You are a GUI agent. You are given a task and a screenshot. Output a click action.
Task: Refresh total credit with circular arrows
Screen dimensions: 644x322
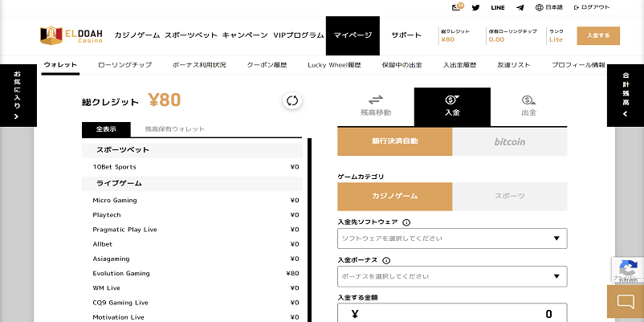tap(292, 100)
